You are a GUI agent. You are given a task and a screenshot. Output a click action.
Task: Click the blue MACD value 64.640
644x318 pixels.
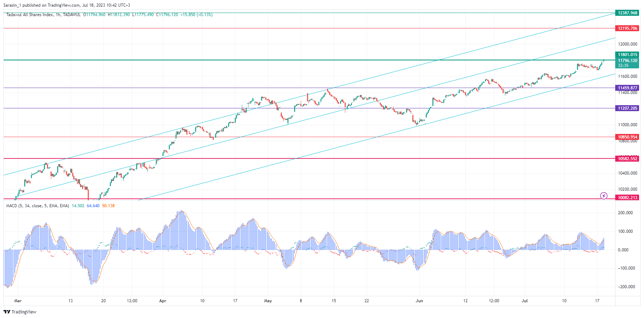click(93, 206)
